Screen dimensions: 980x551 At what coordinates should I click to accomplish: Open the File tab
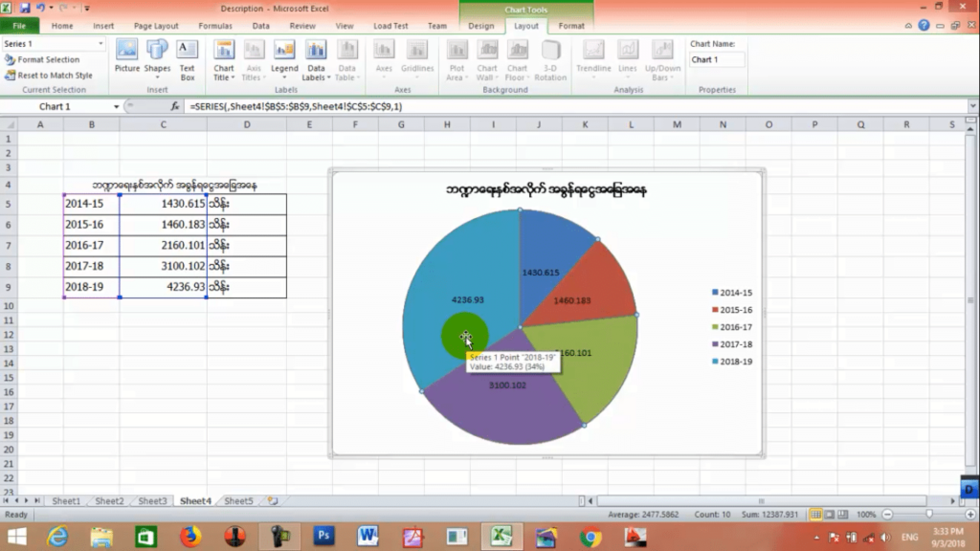19,26
